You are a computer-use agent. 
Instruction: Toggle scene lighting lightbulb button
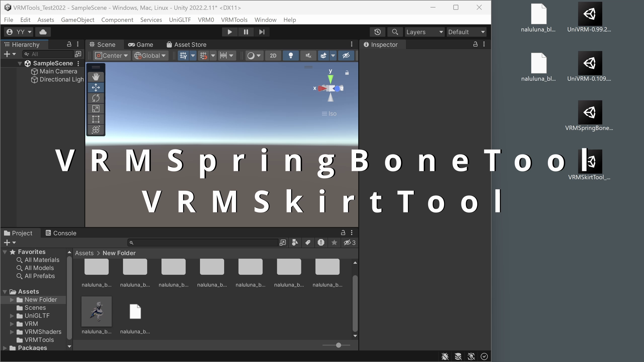click(x=291, y=56)
